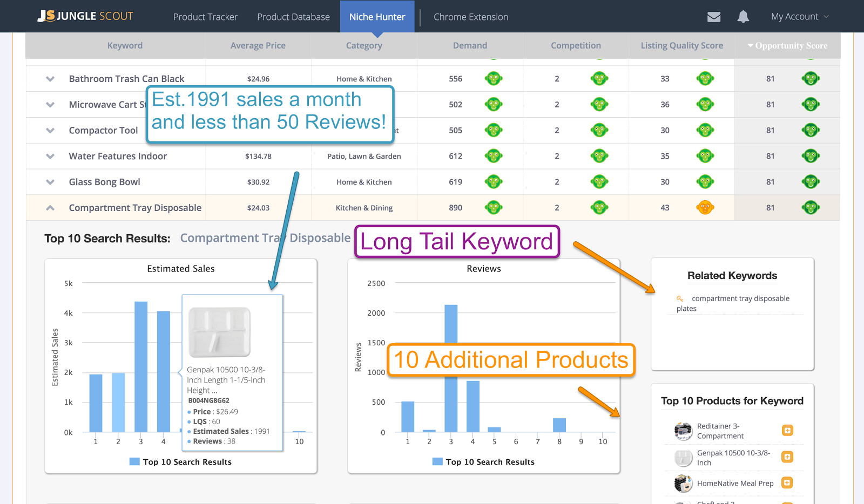Click the key icon under Related Keywords
Viewport: 864px width, 504px height.
[680, 298]
